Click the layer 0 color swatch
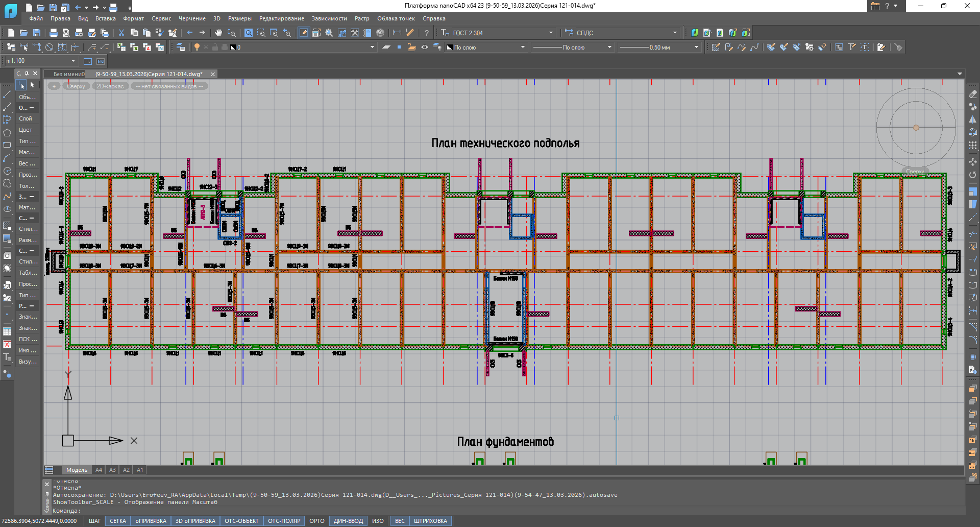The image size is (980, 527). coord(233,47)
